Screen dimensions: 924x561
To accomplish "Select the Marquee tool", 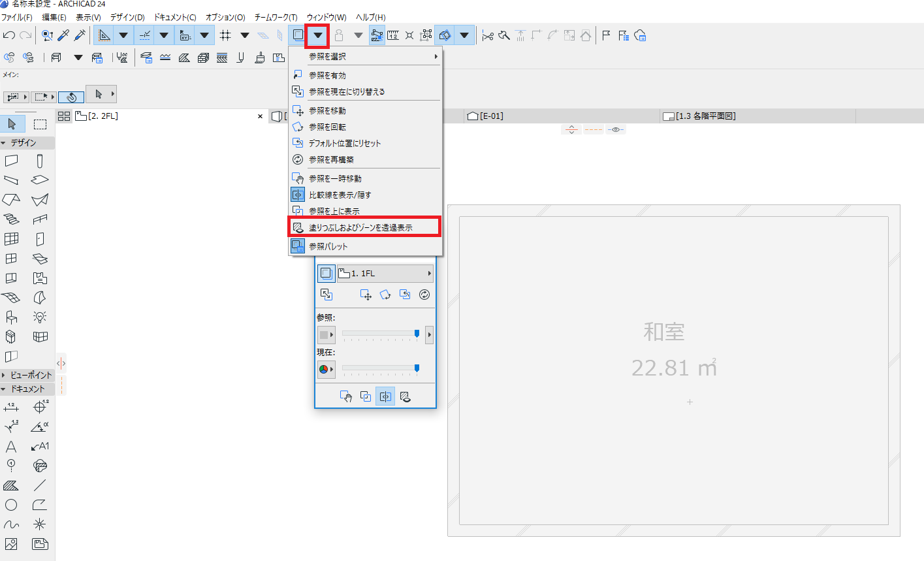I will tap(40, 124).
